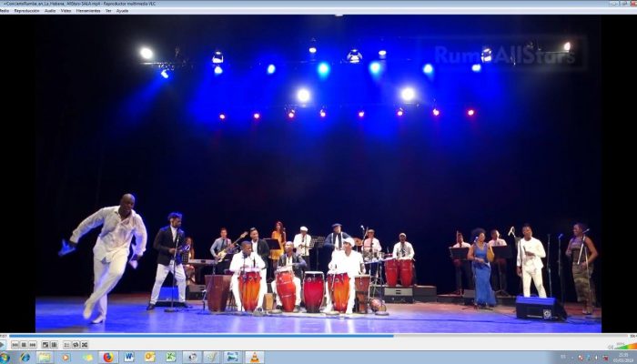Stop playback with the stop button
Image resolution: width=637 pixels, height=364 pixels.
tap(24, 345)
